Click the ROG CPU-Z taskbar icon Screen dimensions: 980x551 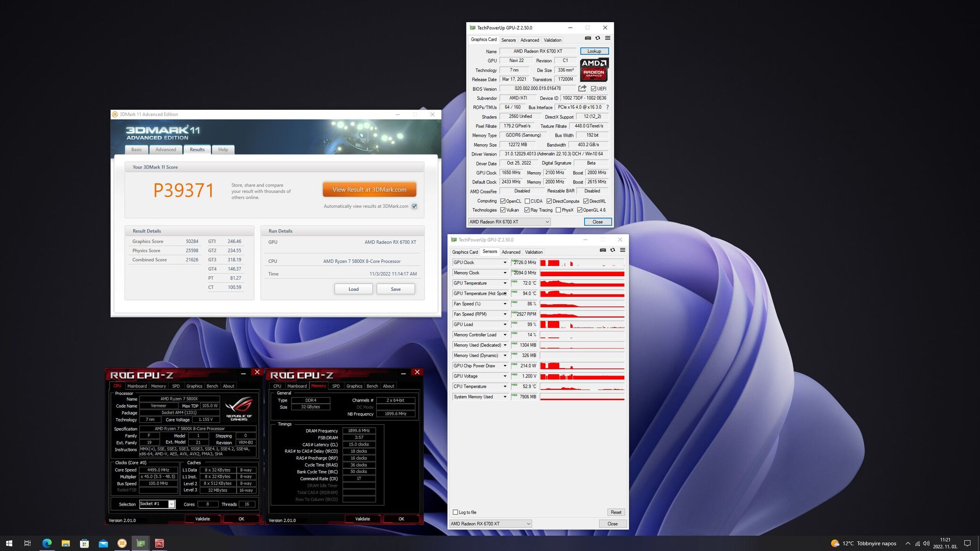[x=159, y=543]
